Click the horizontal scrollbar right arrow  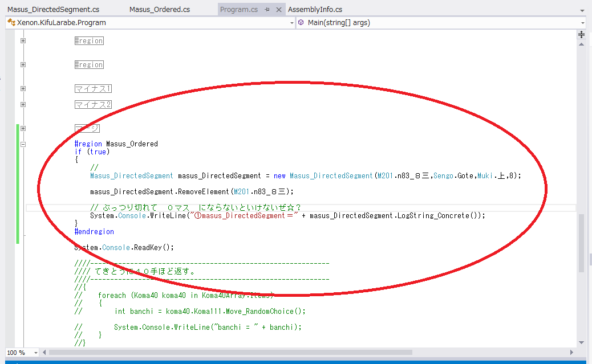pyautogui.click(x=571, y=352)
